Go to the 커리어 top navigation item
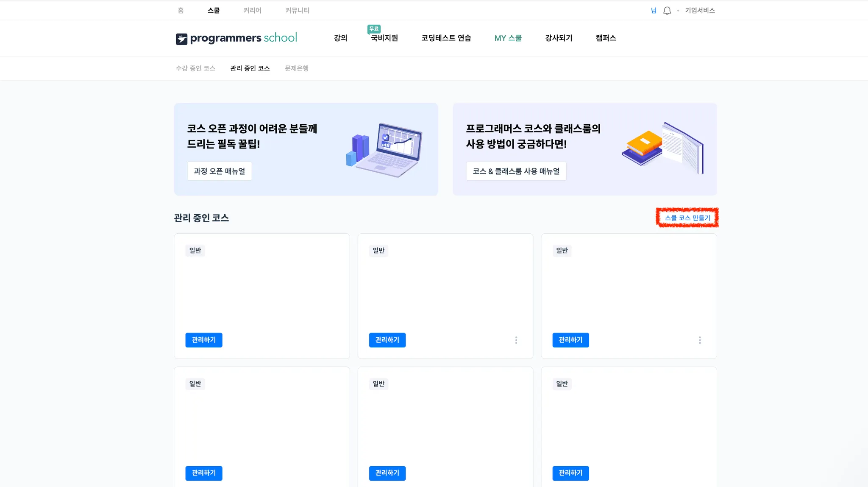This screenshot has width=868, height=487. tap(252, 11)
